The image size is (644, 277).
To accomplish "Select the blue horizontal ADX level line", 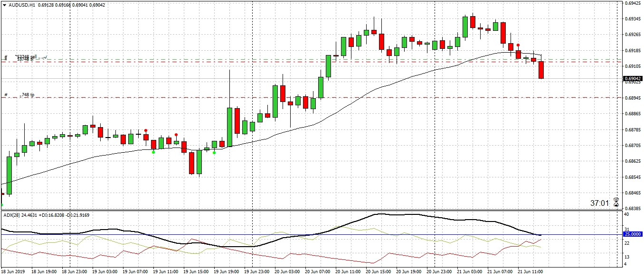I will point(311,234).
